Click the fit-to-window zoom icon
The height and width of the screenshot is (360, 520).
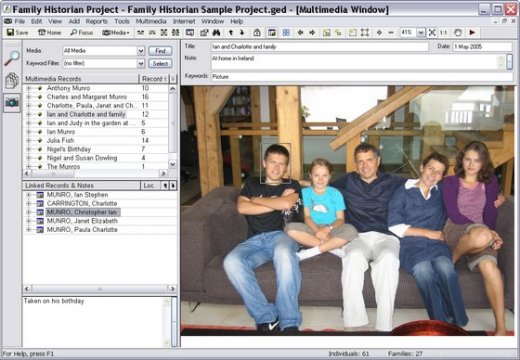pos(432,32)
